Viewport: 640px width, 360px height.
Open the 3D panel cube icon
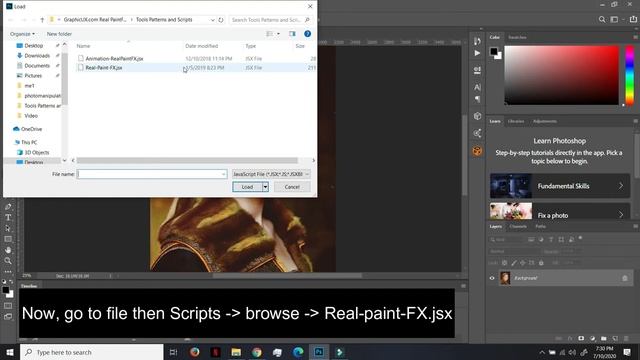(477, 116)
